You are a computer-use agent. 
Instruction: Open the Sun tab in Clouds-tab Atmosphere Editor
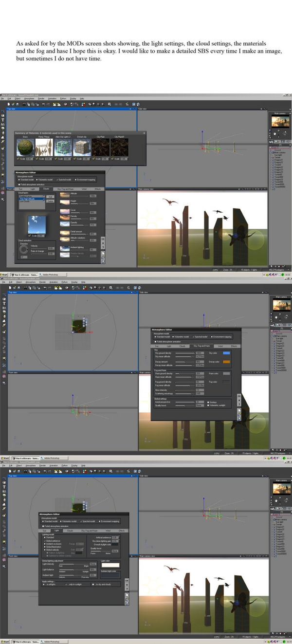pyautogui.click(x=20, y=189)
